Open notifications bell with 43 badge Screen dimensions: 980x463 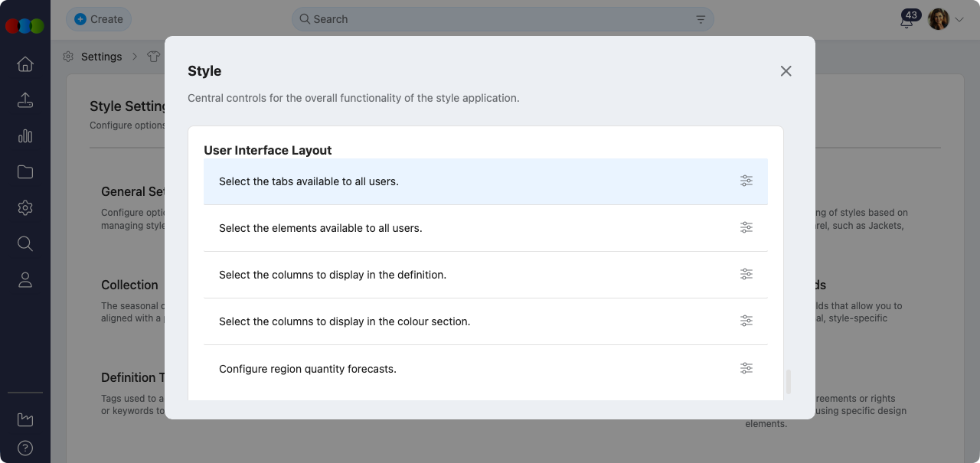[907, 21]
